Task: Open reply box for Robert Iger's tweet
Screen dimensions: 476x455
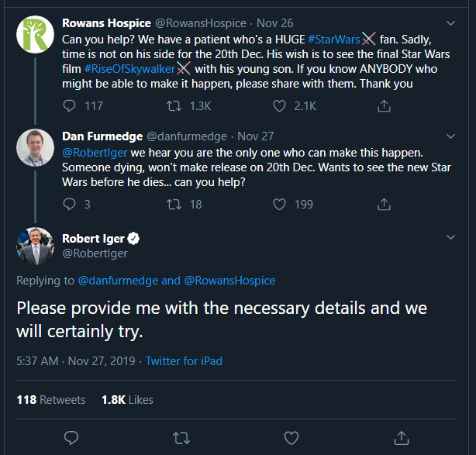Action: pos(71,437)
